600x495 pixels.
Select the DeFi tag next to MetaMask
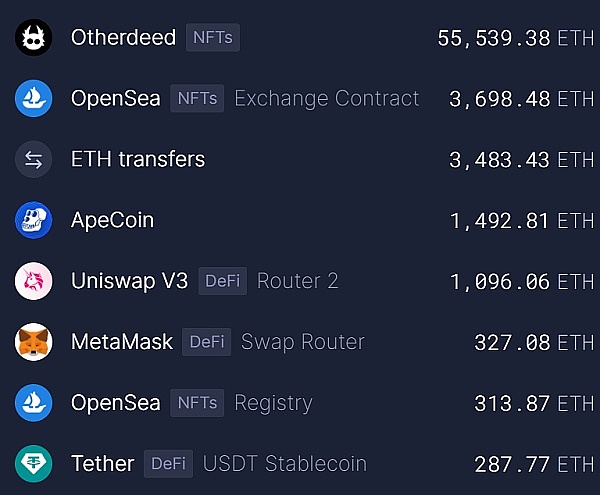pos(207,342)
